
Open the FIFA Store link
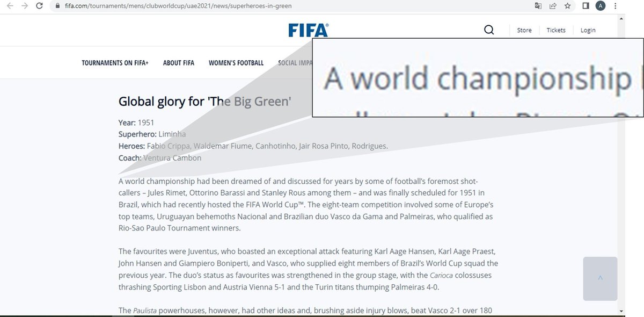tap(524, 30)
